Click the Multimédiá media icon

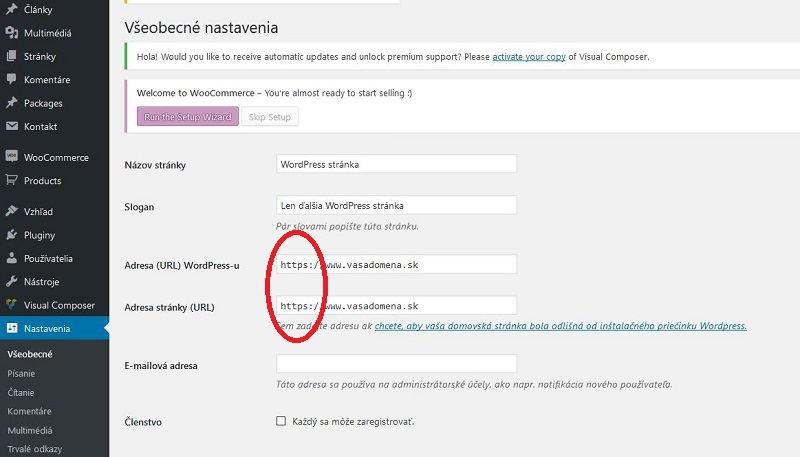point(12,33)
